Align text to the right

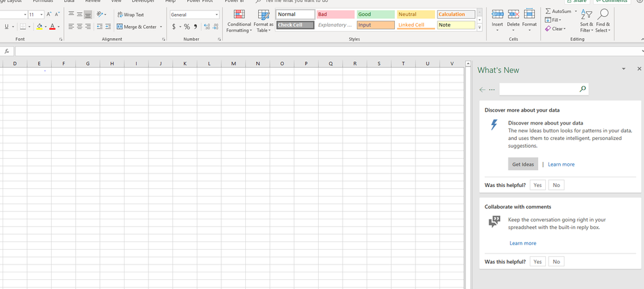[88, 26]
